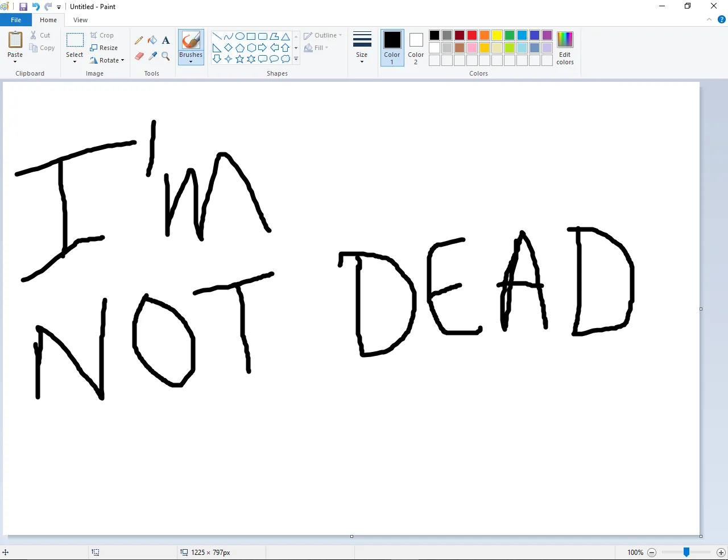
Task: Choose the Diamond shape
Action: click(x=229, y=48)
